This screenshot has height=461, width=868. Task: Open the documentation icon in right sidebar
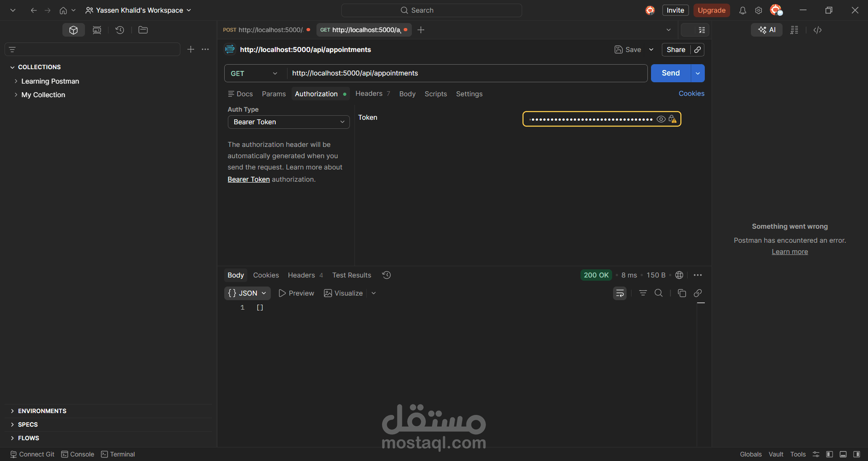click(x=794, y=30)
